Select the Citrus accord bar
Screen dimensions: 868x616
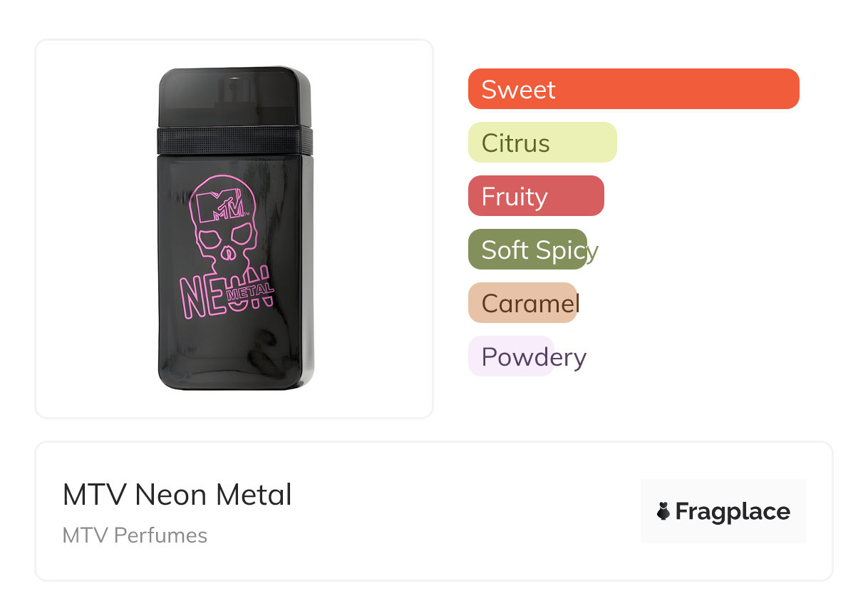coord(542,143)
